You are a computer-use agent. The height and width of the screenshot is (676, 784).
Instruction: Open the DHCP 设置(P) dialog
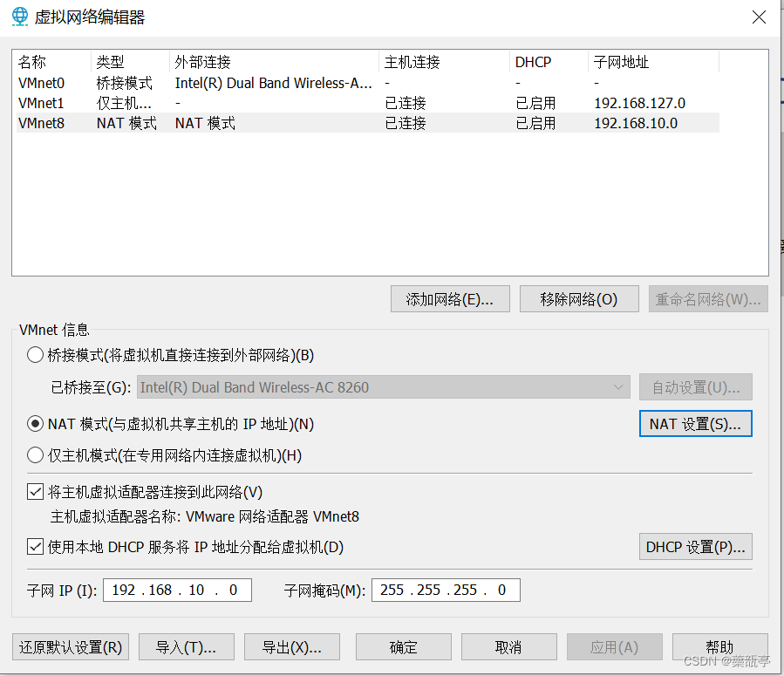695,546
